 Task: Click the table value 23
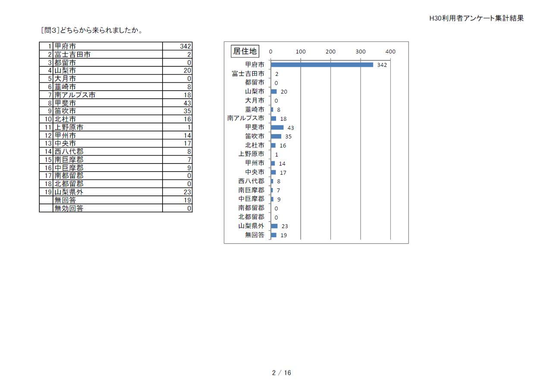pyautogui.click(x=187, y=192)
